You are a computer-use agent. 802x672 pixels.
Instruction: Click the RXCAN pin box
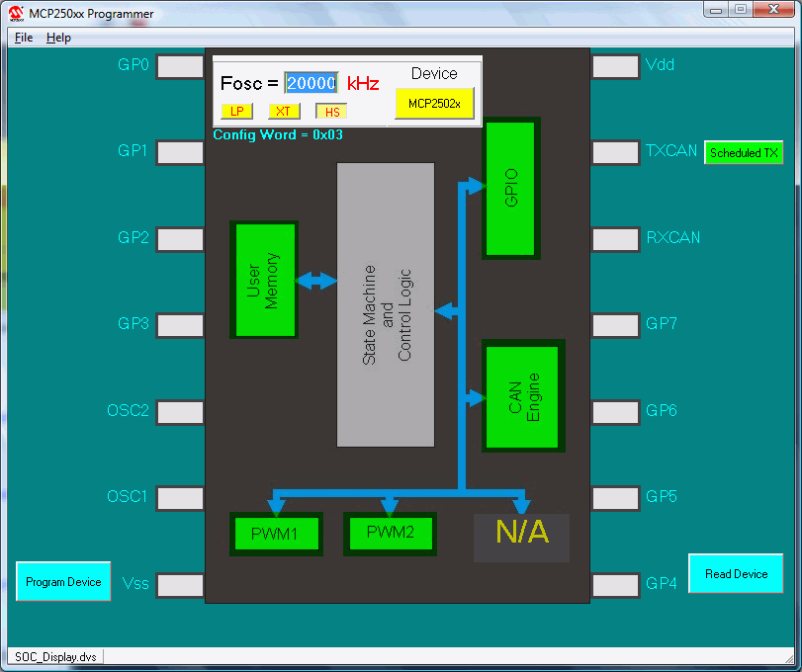pos(615,240)
